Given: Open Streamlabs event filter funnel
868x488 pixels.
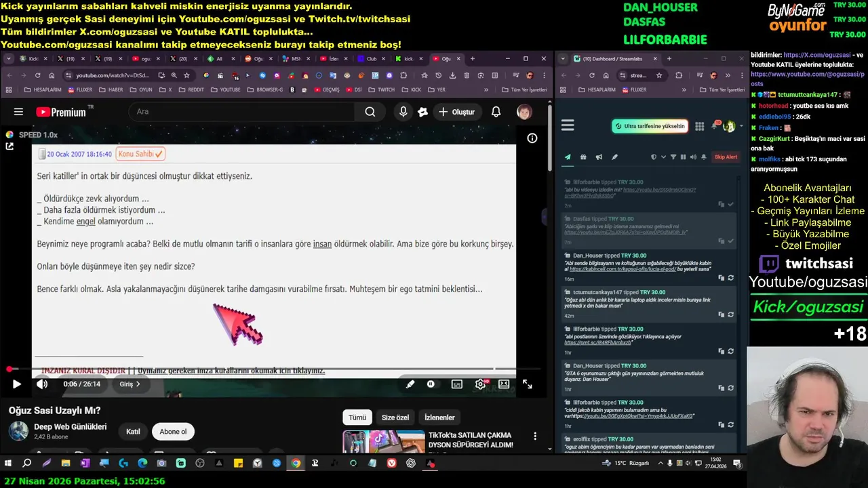Looking at the screenshot, I should coord(673,157).
